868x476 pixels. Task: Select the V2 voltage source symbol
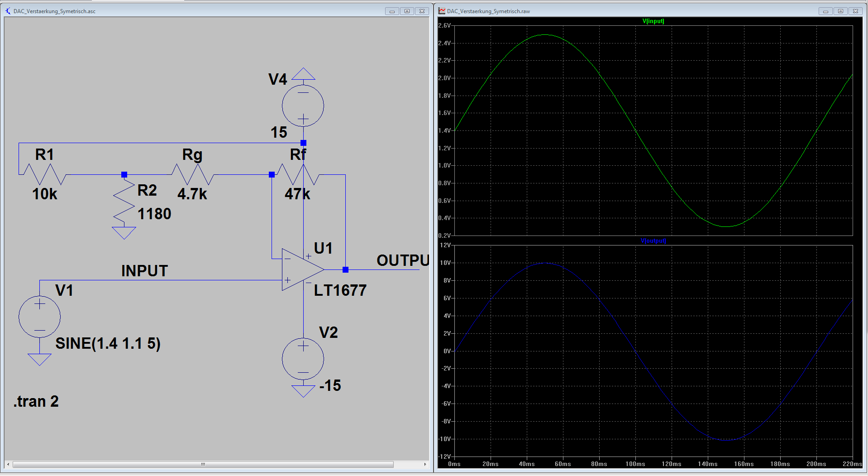click(303, 359)
